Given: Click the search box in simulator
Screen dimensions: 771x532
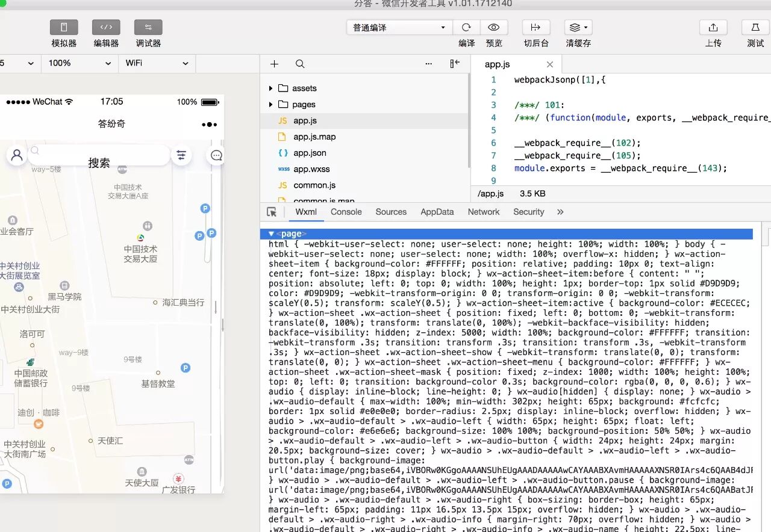Looking at the screenshot, I should [99, 155].
